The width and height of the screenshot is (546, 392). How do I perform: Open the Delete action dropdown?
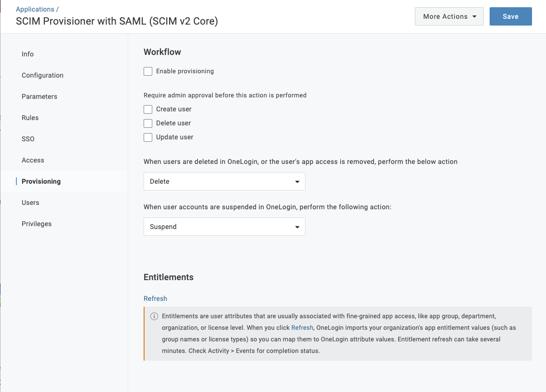click(x=224, y=181)
